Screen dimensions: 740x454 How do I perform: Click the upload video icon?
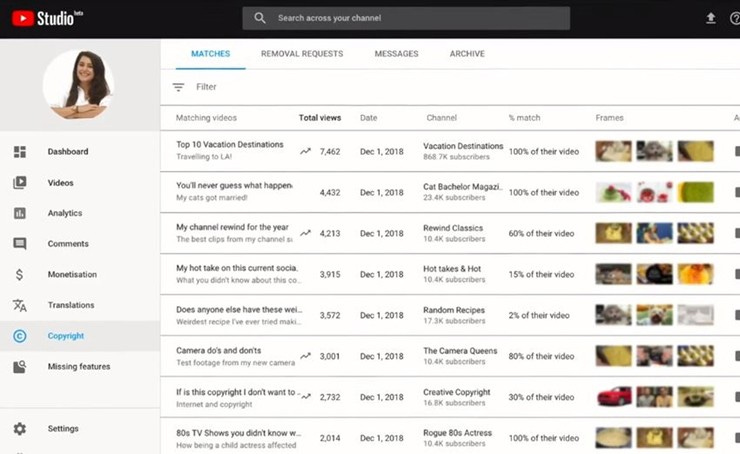pos(710,18)
